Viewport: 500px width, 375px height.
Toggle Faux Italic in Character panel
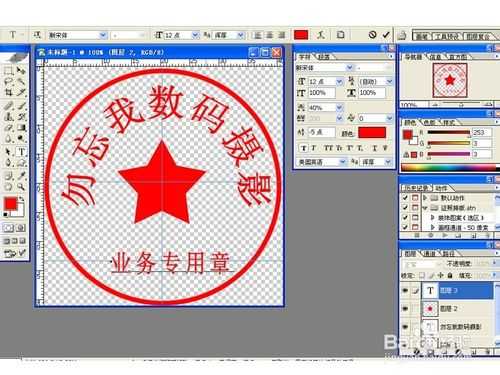click(x=313, y=148)
